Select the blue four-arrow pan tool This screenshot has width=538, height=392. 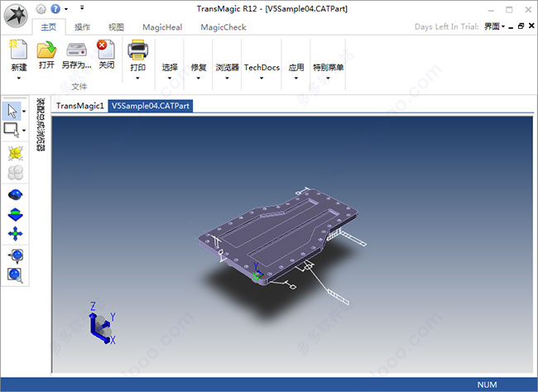(x=15, y=234)
